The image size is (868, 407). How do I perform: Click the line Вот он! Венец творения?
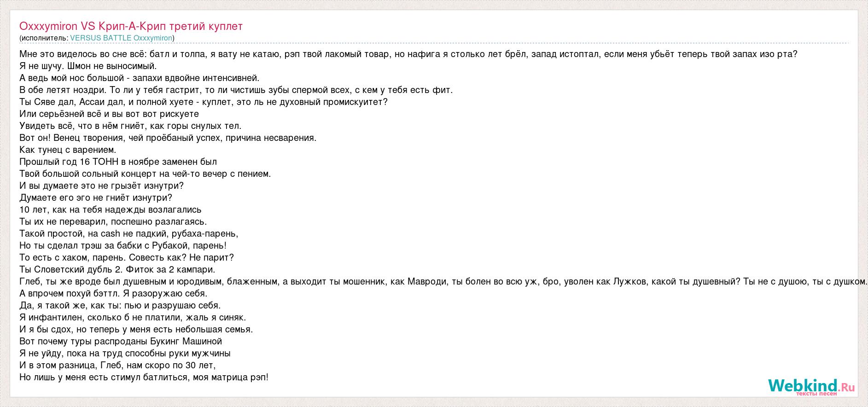point(168,138)
